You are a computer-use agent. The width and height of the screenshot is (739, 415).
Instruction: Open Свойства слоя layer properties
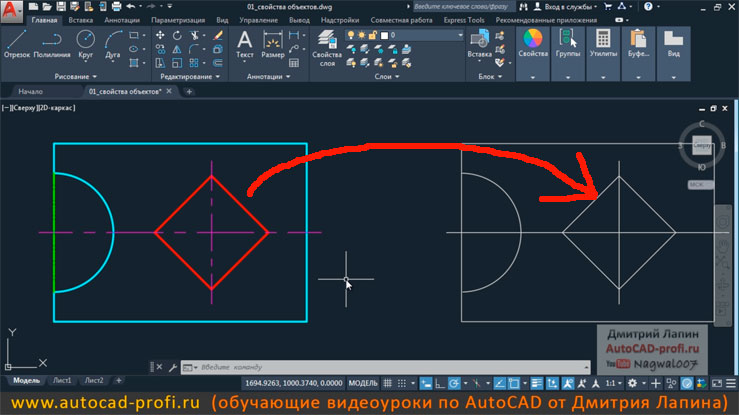click(327, 48)
